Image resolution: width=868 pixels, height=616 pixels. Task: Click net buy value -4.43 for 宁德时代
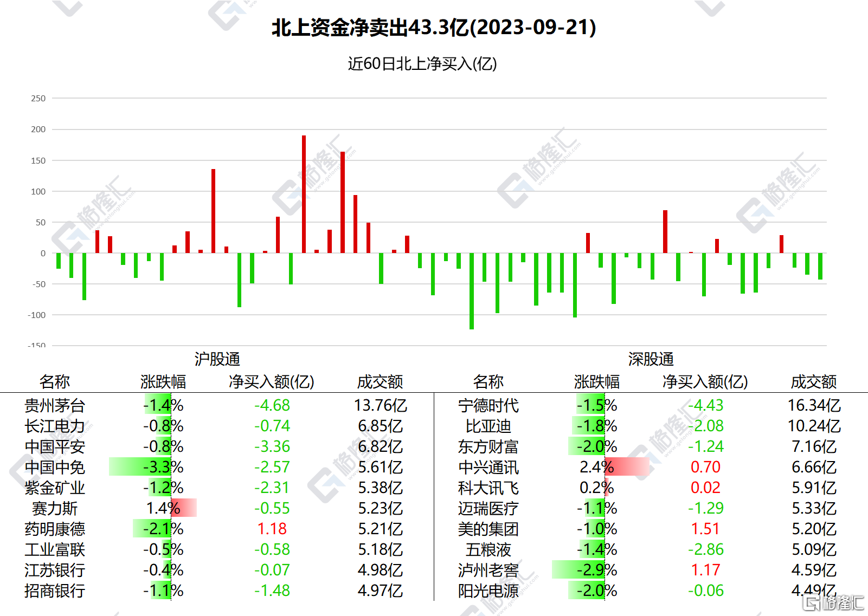(706, 405)
